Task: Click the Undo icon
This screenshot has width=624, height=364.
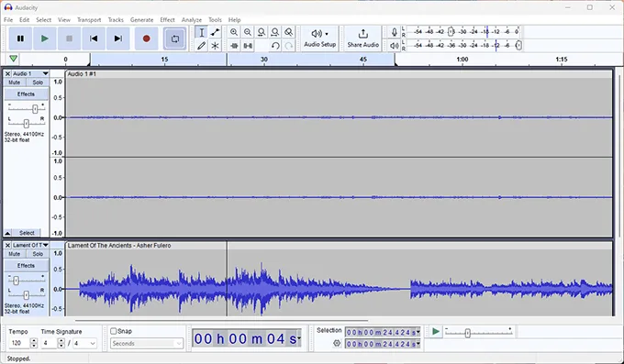Action: coord(275,46)
